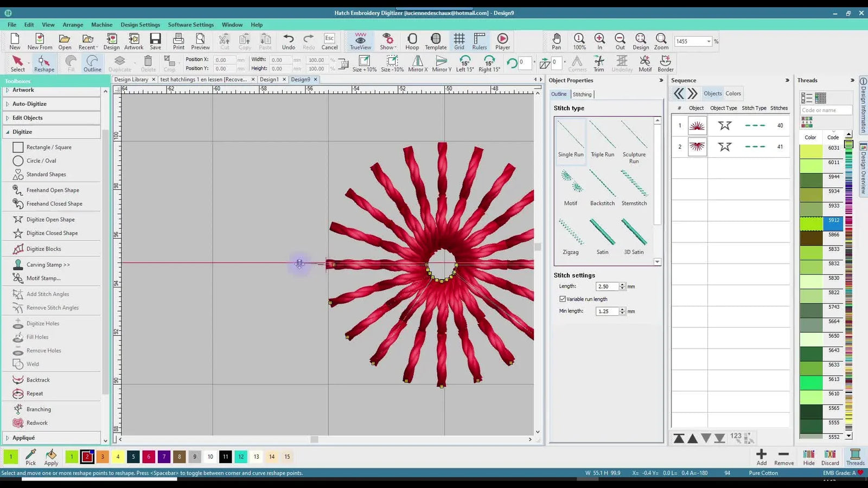Toggle the Grid display
Viewport: 868px width, 488px height.
click(x=459, y=41)
